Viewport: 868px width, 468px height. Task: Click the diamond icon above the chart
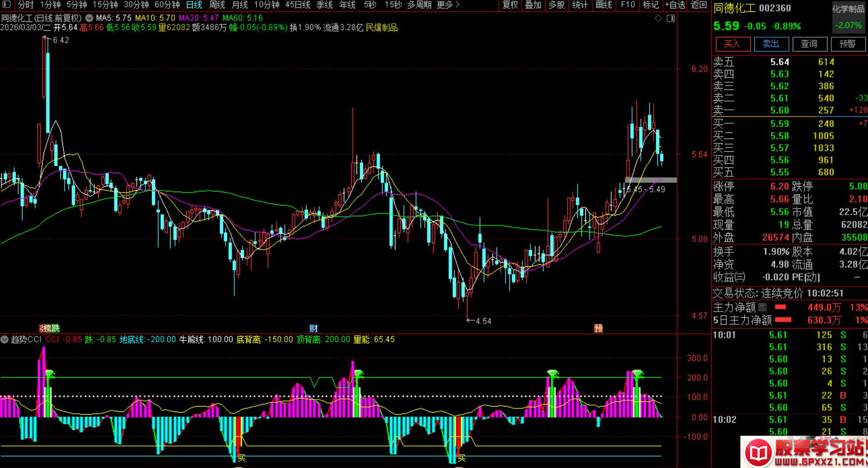click(658, 18)
